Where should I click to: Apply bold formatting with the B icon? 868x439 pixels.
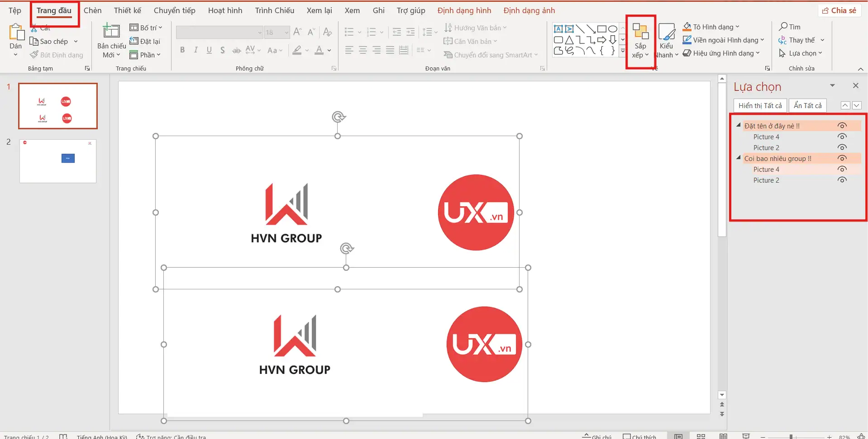pyautogui.click(x=182, y=50)
